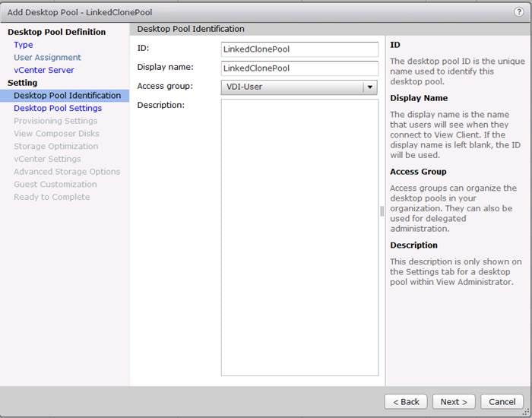Image resolution: width=532 pixels, height=418 pixels.
Task: Select the vCenter Settings step
Action: (x=47, y=159)
